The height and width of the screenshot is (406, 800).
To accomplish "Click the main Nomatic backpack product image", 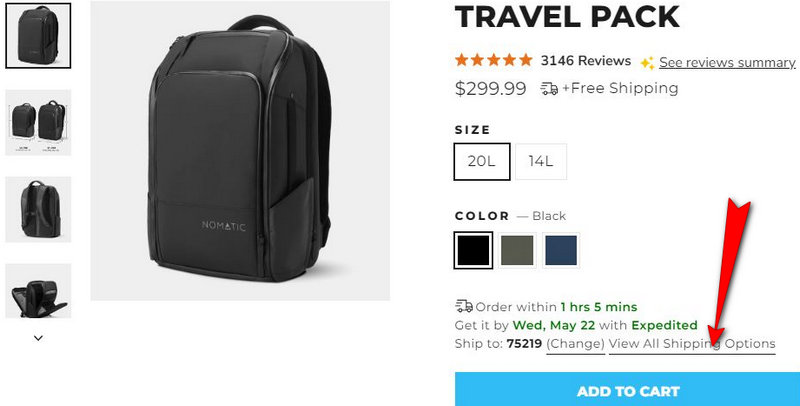I will pyautogui.click(x=240, y=150).
